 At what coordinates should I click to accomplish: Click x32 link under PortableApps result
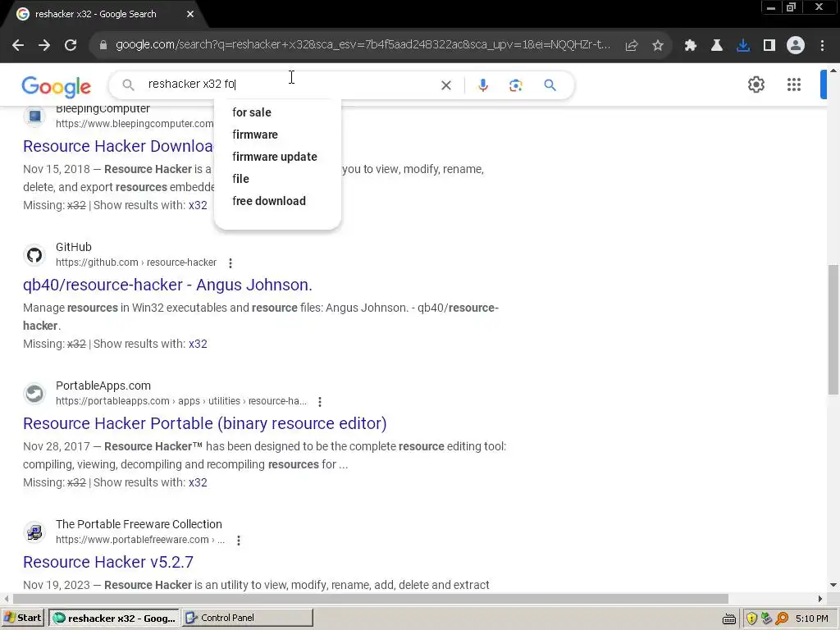point(198,482)
